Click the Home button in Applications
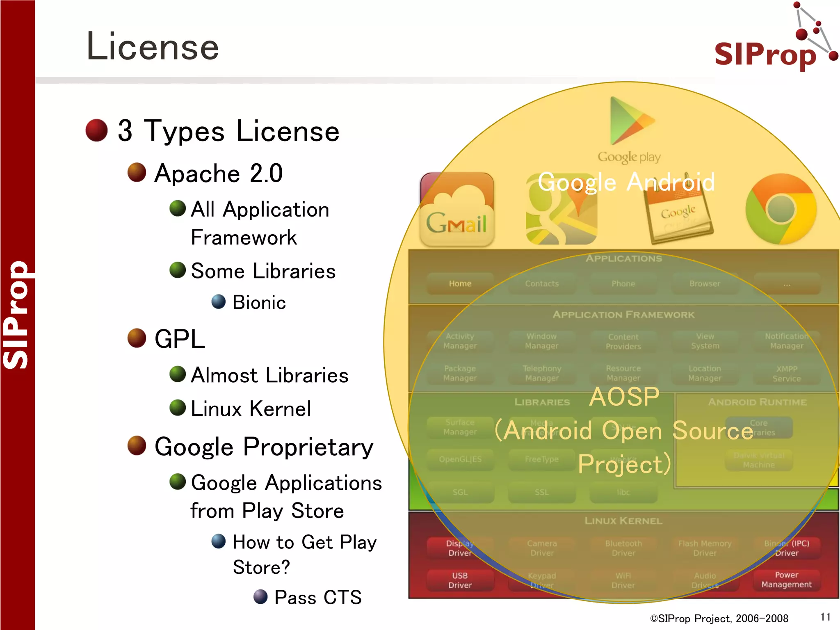 coord(460,283)
